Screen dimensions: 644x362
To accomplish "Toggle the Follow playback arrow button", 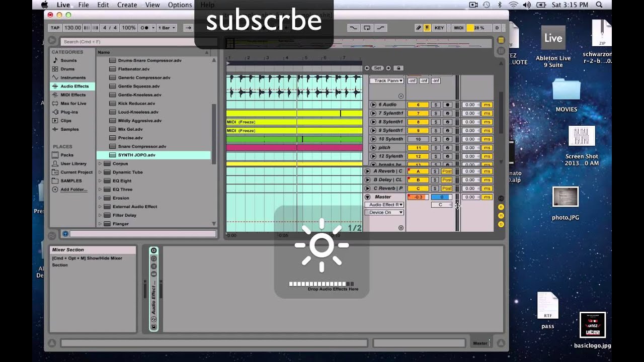I will (x=188, y=28).
